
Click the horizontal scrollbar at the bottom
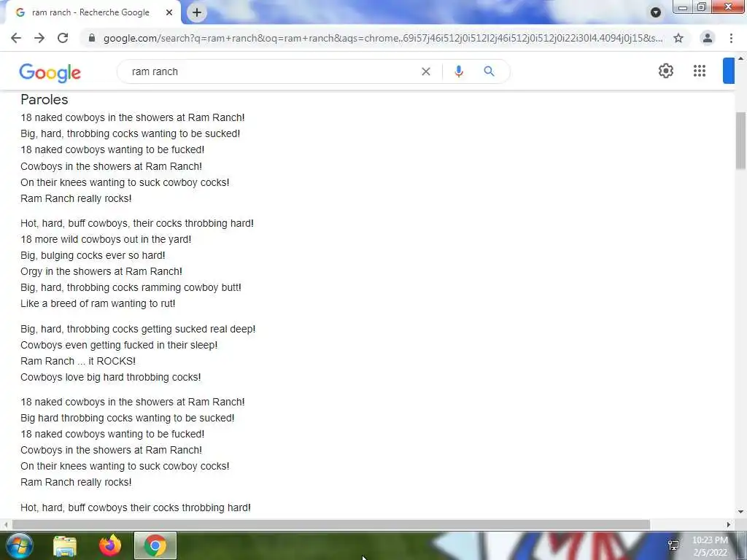click(331, 524)
